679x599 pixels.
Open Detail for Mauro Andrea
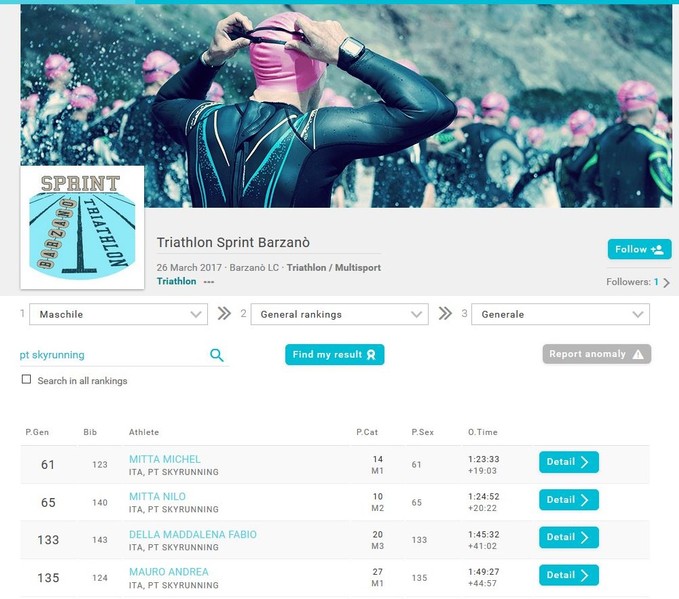click(569, 575)
